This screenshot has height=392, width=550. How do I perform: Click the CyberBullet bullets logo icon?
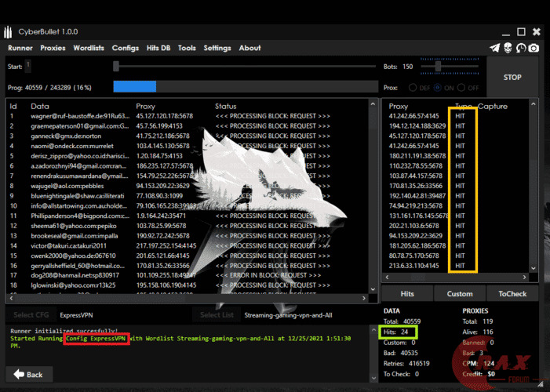(8, 32)
